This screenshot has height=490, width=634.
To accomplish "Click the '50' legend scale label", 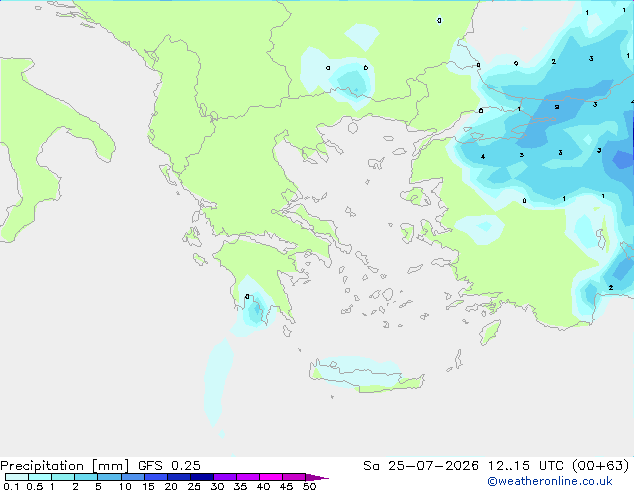I will tap(309, 486).
